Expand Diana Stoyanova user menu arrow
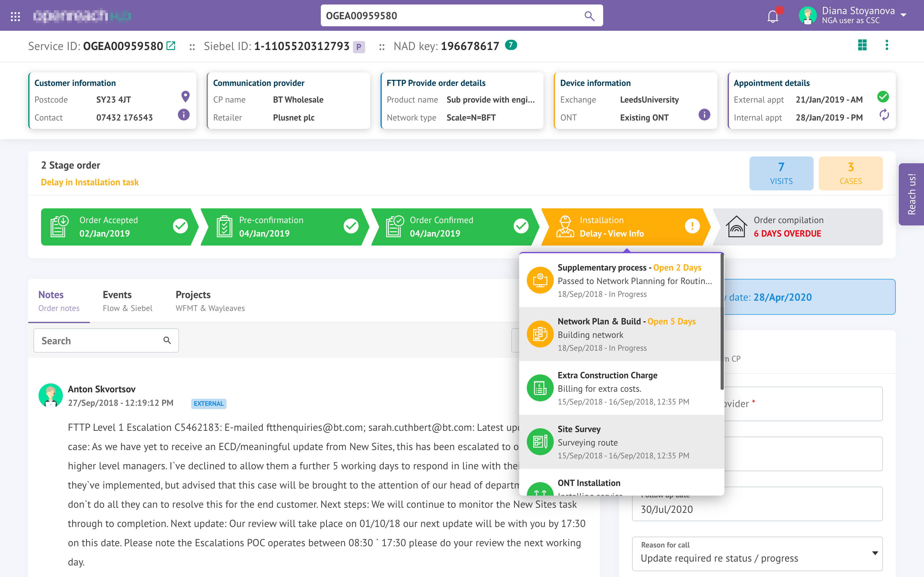 pos(903,15)
